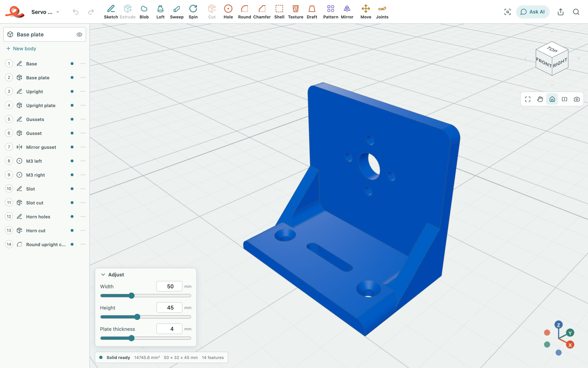The width and height of the screenshot is (588, 368).
Task: Return to home view
Action: pyautogui.click(x=552, y=99)
